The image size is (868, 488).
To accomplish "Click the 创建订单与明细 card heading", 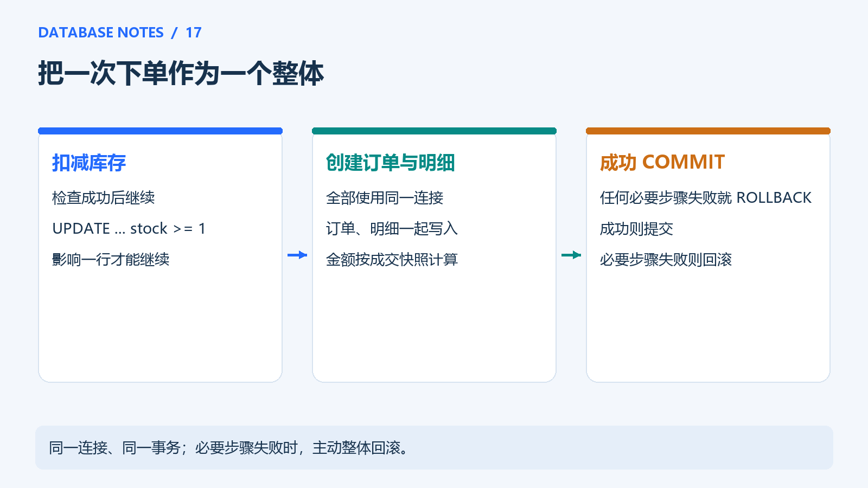I will (x=390, y=163).
